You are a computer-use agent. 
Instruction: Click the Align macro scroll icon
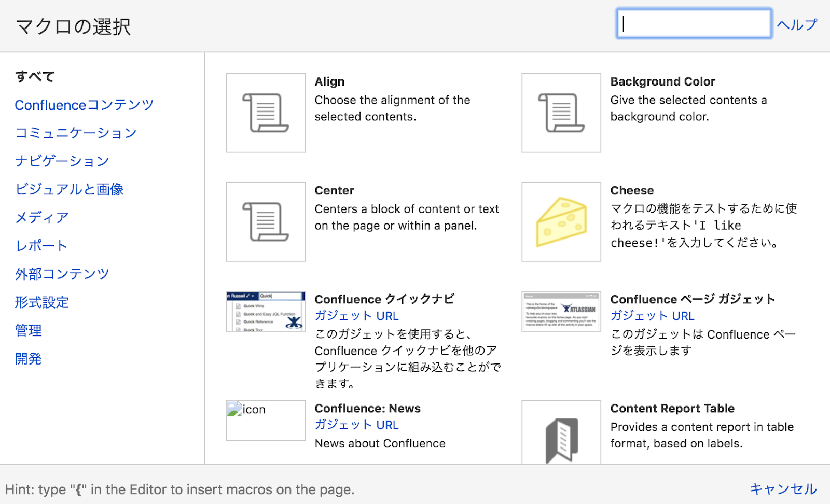tap(266, 113)
